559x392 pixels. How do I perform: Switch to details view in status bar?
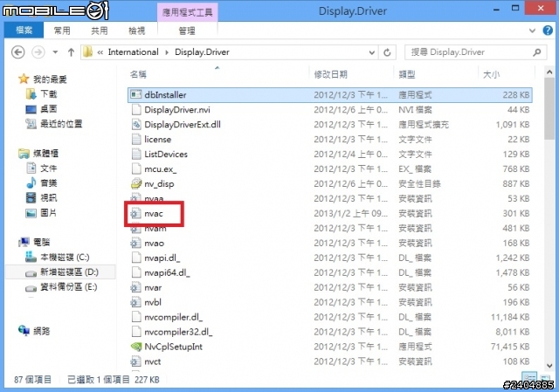(529, 378)
